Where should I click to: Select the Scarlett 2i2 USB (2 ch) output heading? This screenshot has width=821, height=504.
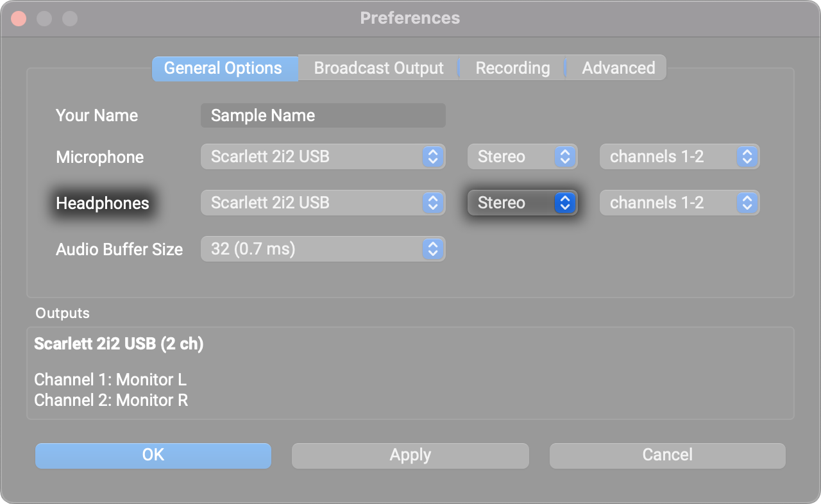(x=119, y=344)
